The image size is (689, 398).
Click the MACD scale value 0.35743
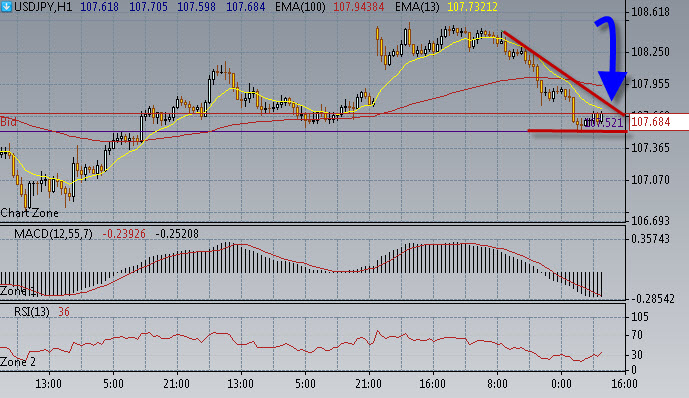pyautogui.click(x=650, y=239)
